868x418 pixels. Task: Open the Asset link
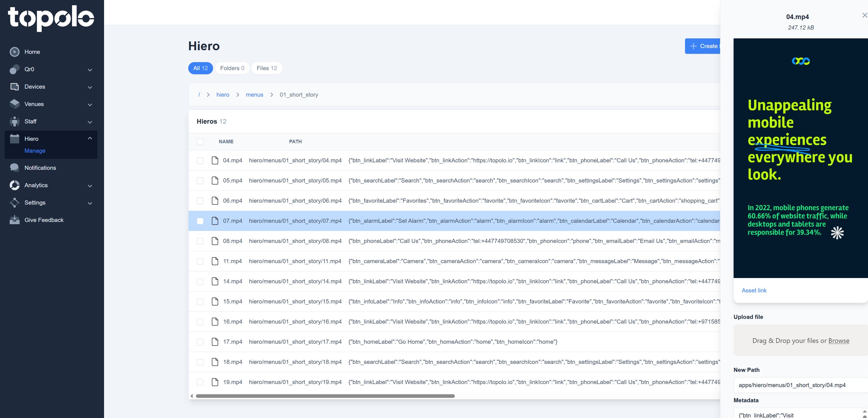click(x=754, y=290)
